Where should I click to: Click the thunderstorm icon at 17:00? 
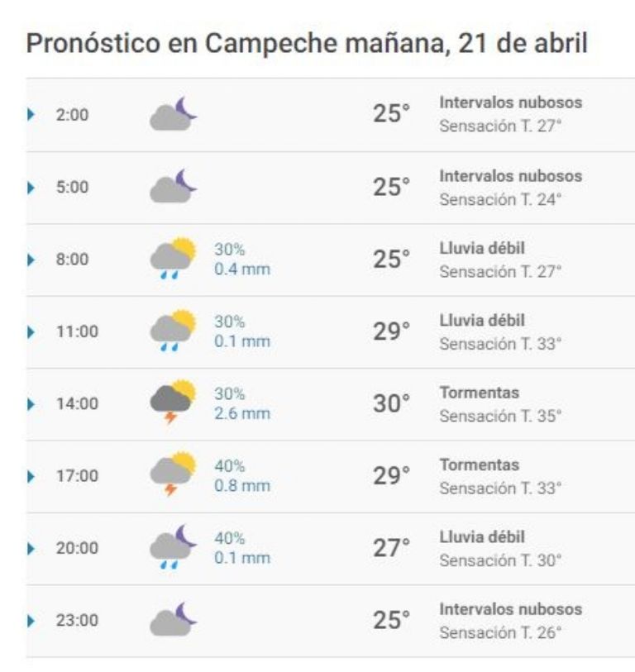(x=173, y=475)
